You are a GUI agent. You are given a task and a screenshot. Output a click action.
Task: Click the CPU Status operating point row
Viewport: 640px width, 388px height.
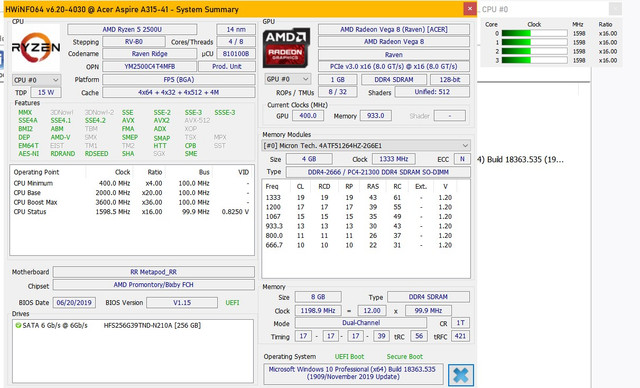coord(131,212)
